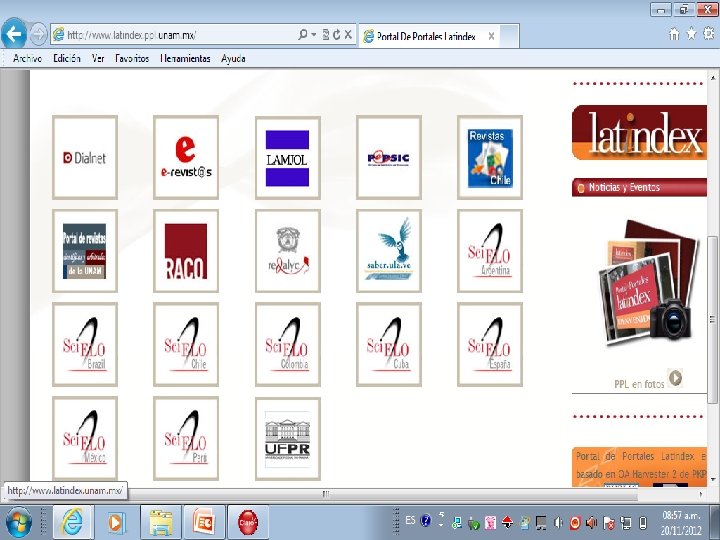Open the Portal de revistas UNAM tile
Screen dimensions: 720x540
pos(85,251)
